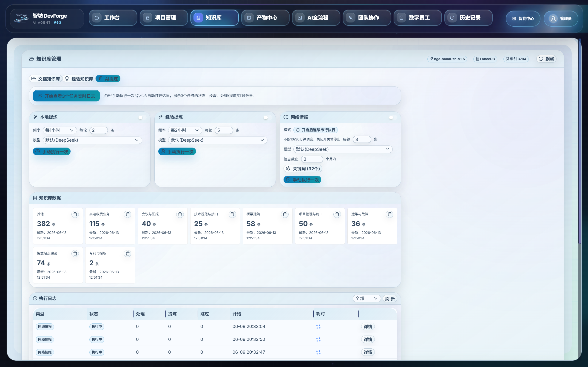Click the 执行日志 clock icon

tap(35, 298)
